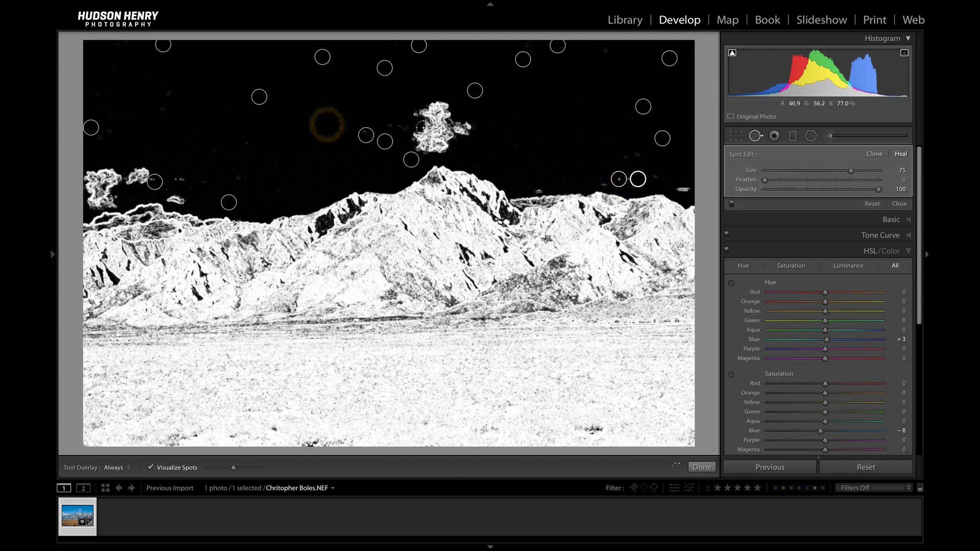The image size is (980, 551).
Task: Activate the Hue targeted adjustment tool
Action: coord(731,283)
